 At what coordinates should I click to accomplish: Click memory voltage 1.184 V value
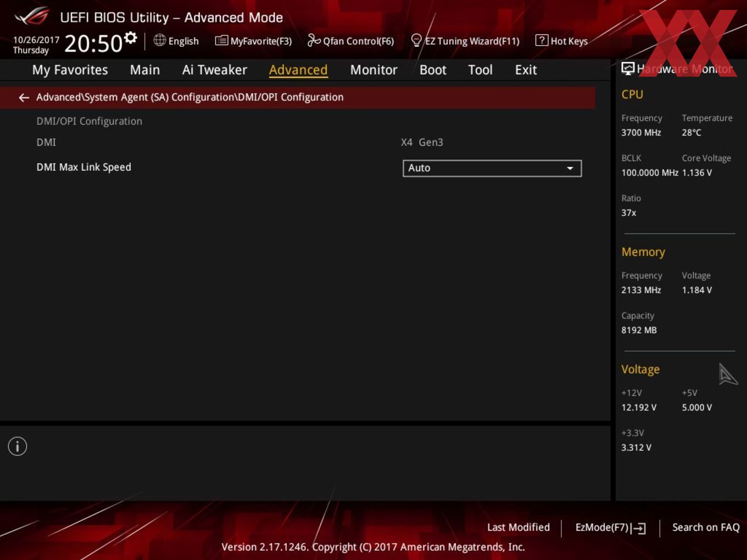click(697, 290)
